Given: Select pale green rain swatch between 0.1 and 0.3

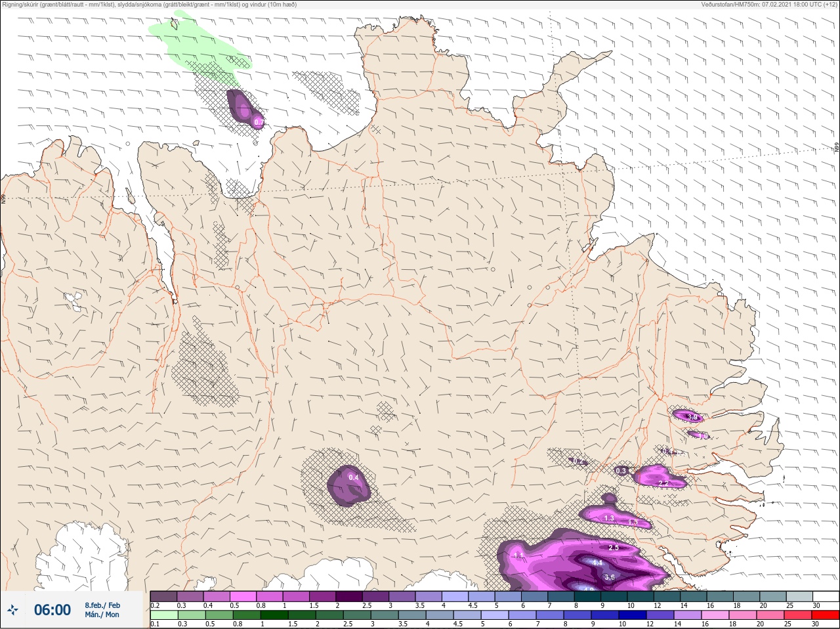Looking at the screenshot, I should point(163,615).
